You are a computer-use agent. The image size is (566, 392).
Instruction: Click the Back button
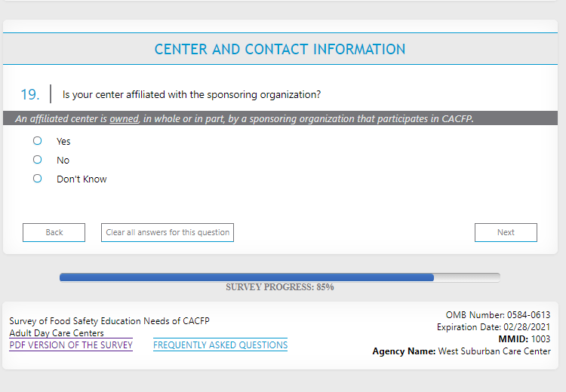[54, 232]
